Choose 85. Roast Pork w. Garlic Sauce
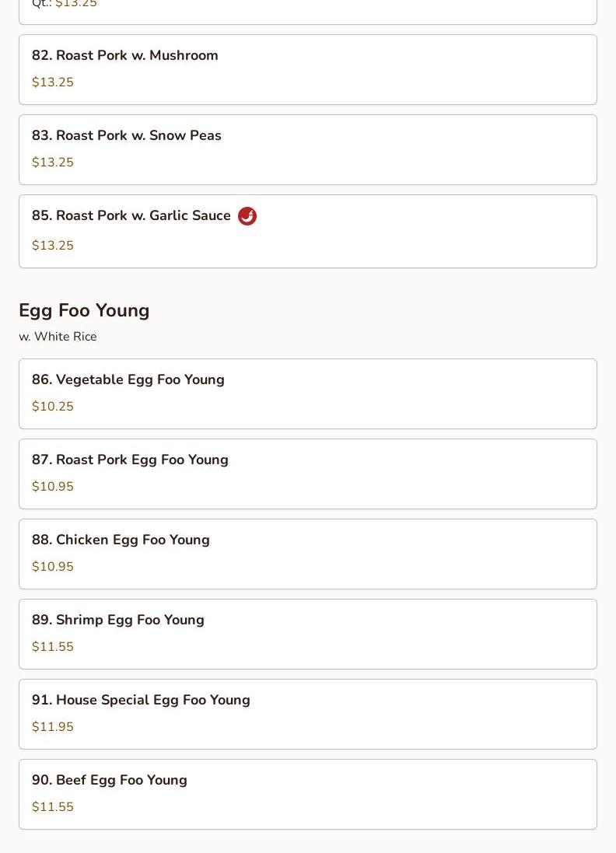Image resolution: width=616 pixels, height=853 pixels. [x=131, y=216]
